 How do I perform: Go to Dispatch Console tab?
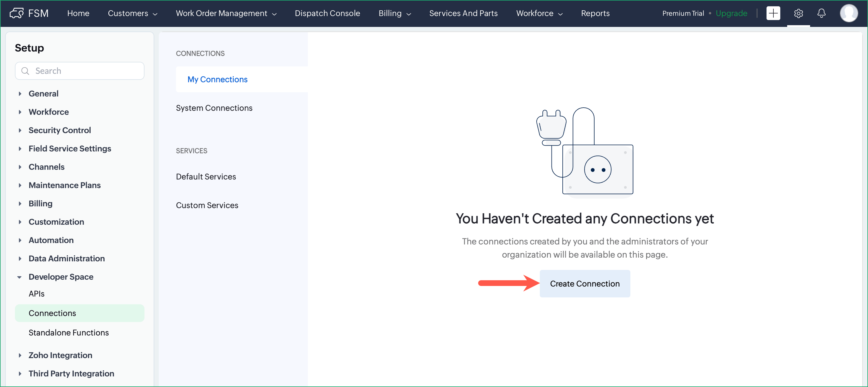pos(327,13)
